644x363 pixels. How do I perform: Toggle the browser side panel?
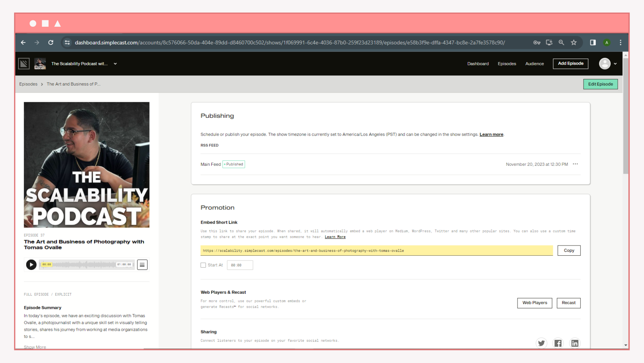(x=593, y=42)
